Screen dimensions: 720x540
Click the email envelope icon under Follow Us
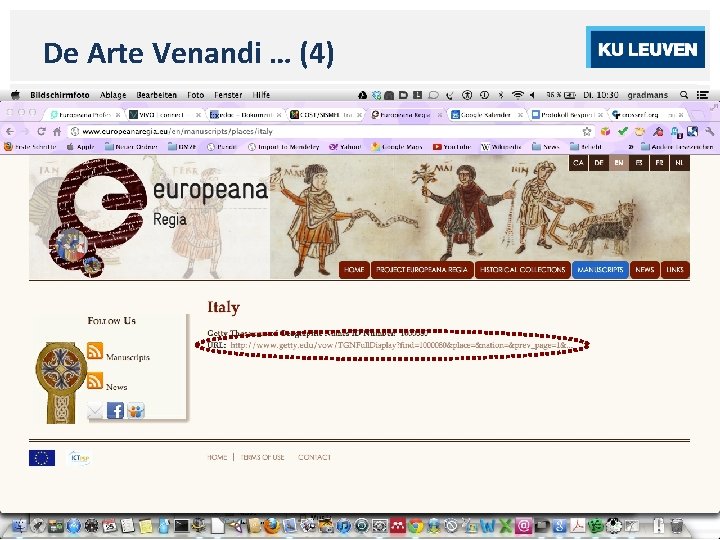tap(95, 411)
